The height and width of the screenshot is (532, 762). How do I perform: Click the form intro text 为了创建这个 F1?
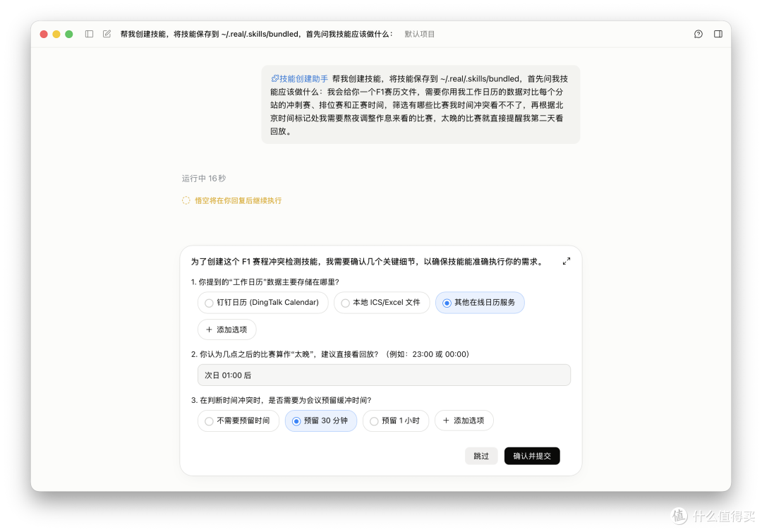(368, 261)
